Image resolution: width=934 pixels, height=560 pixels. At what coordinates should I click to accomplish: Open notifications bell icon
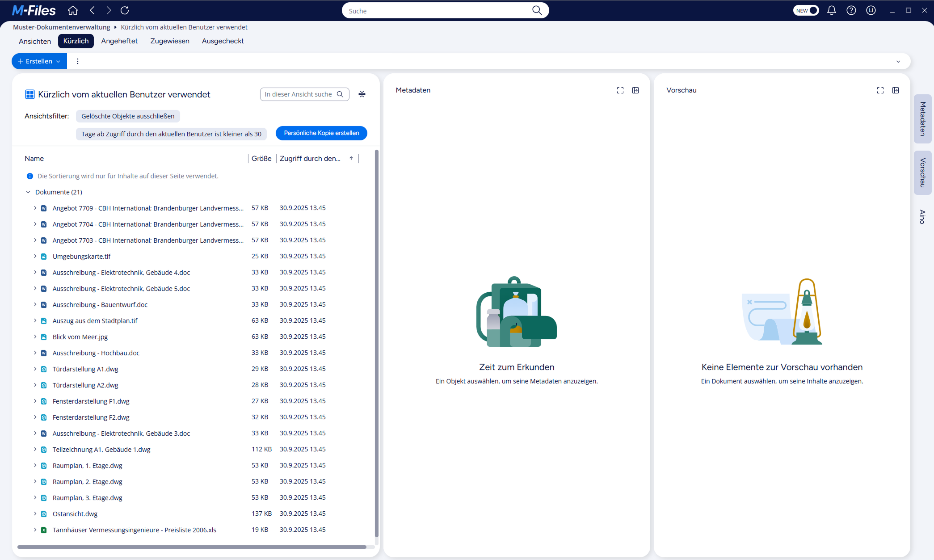pos(831,10)
